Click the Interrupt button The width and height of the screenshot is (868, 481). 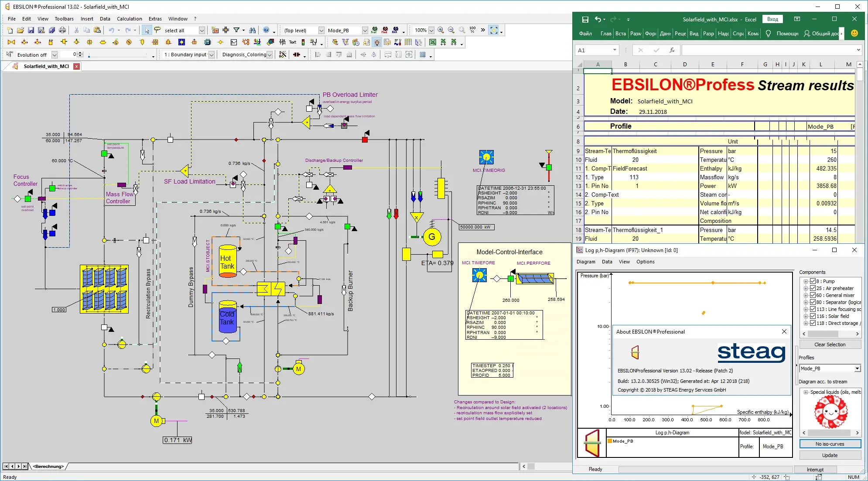[x=815, y=470]
